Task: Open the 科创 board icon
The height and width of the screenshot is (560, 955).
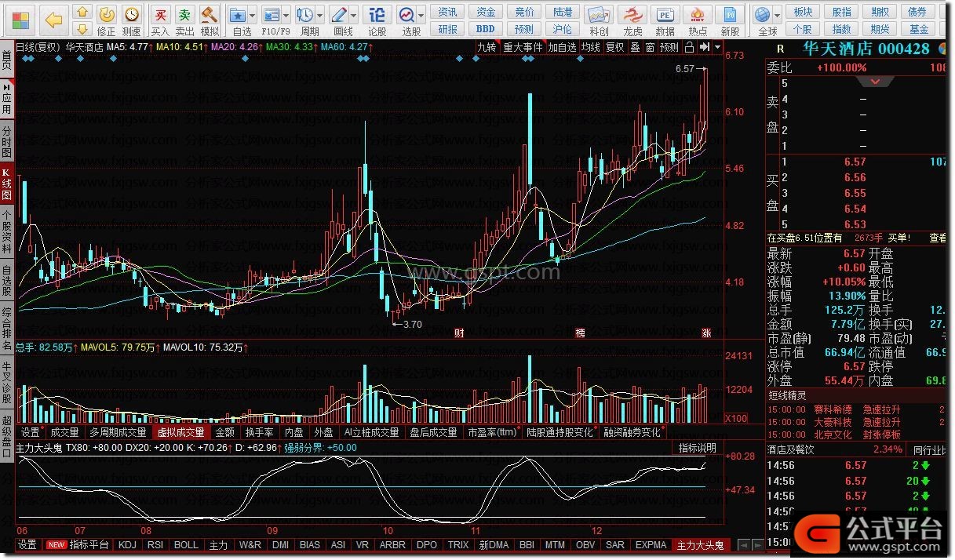Action: (599, 21)
